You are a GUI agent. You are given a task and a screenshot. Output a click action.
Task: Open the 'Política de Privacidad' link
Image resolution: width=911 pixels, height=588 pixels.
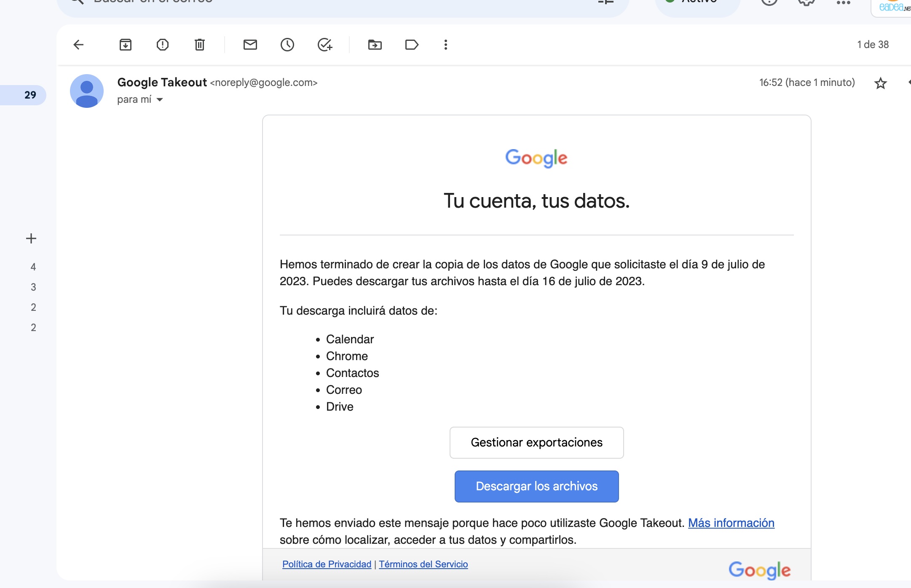pyautogui.click(x=327, y=564)
